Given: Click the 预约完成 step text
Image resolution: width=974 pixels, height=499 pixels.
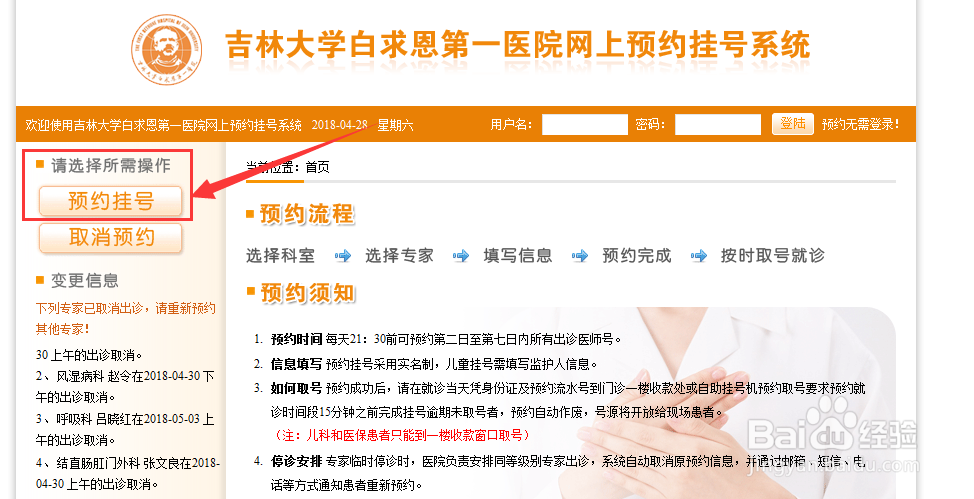Looking at the screenshot, I should point(637,255).
